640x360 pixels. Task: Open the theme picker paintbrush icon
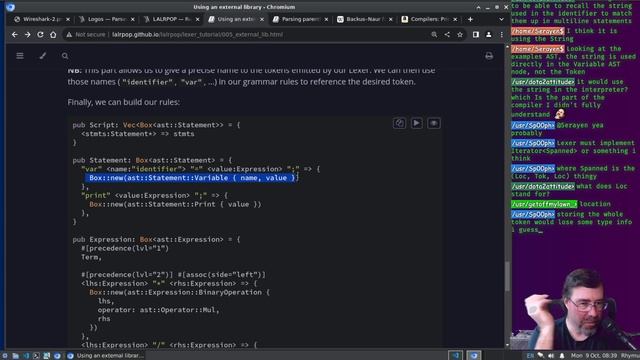tap(42, 56)
